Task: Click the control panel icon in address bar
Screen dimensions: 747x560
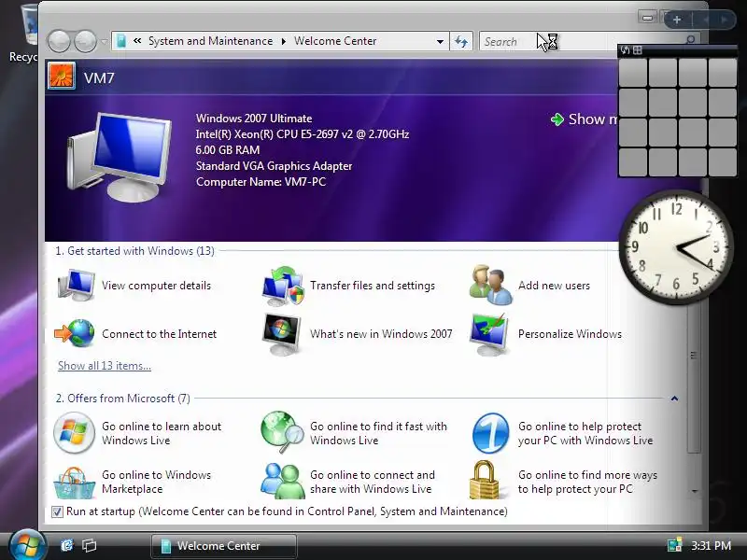Action: tap(121, 41)
